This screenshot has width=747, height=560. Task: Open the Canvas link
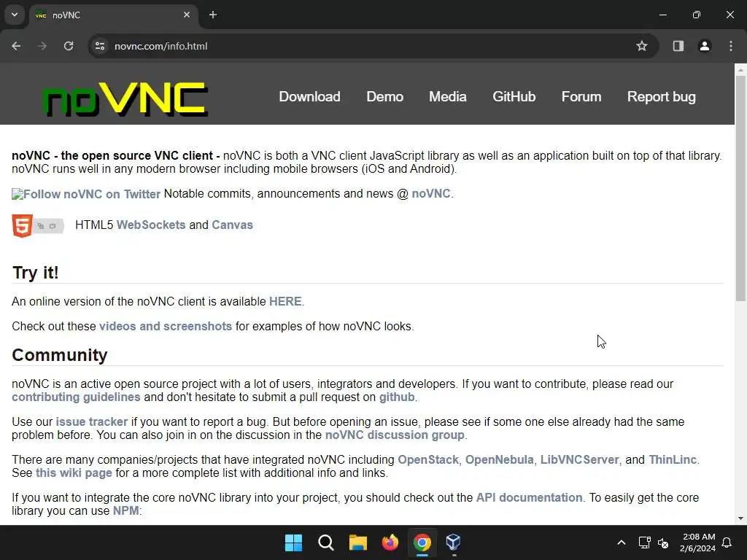[233, 225]
